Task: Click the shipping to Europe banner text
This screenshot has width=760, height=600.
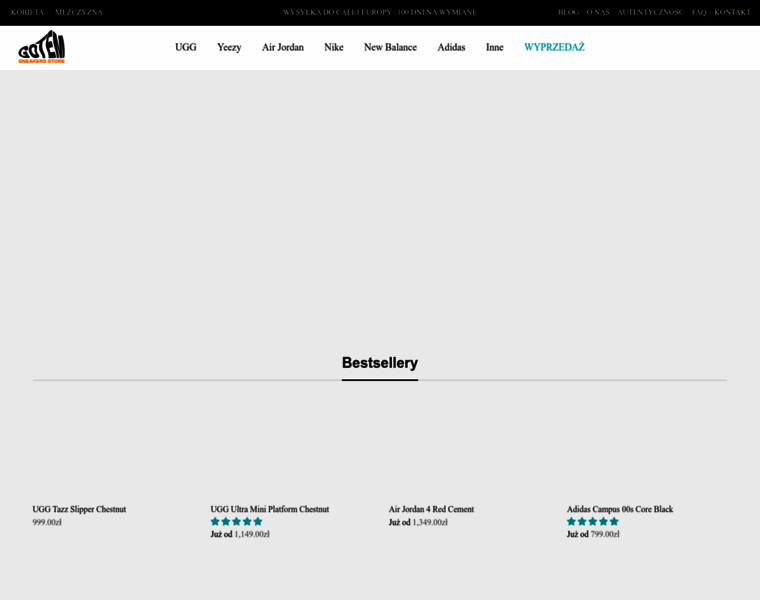Action: point(380,12)
